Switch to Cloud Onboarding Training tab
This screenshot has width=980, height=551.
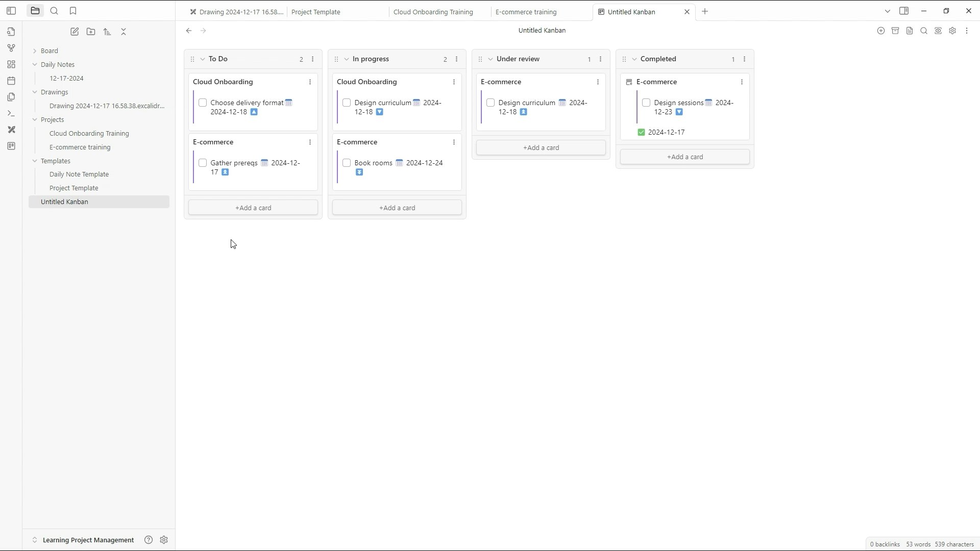433,12
